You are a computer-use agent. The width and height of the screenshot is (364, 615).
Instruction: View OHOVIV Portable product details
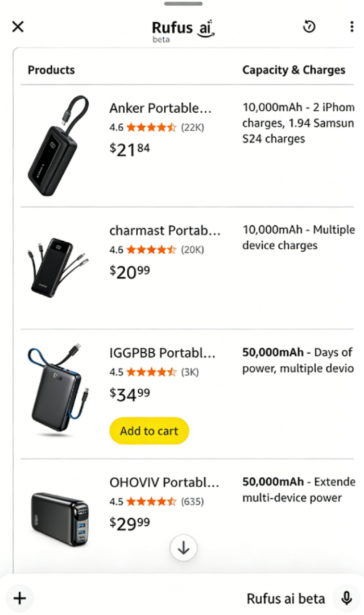click(x=163, y=482)
